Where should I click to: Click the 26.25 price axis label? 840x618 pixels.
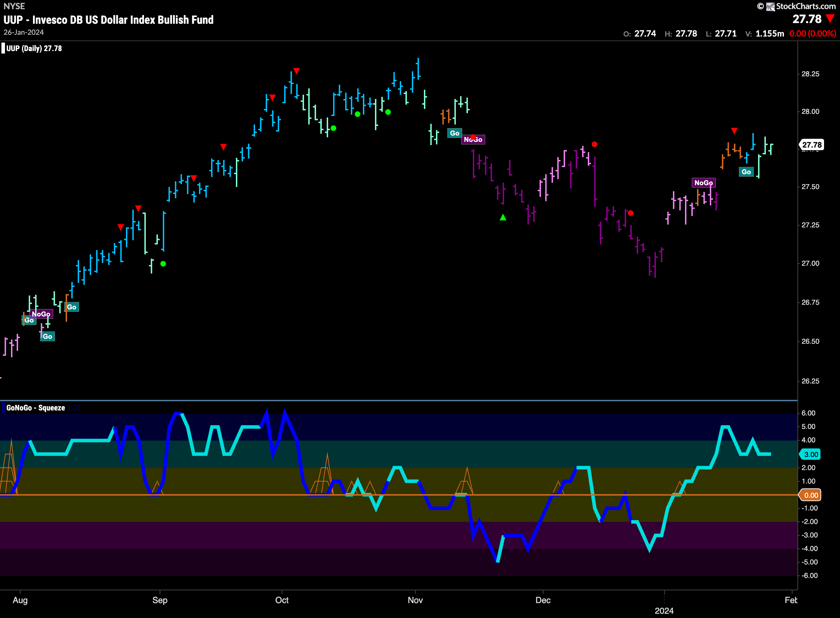pos(810,381)
